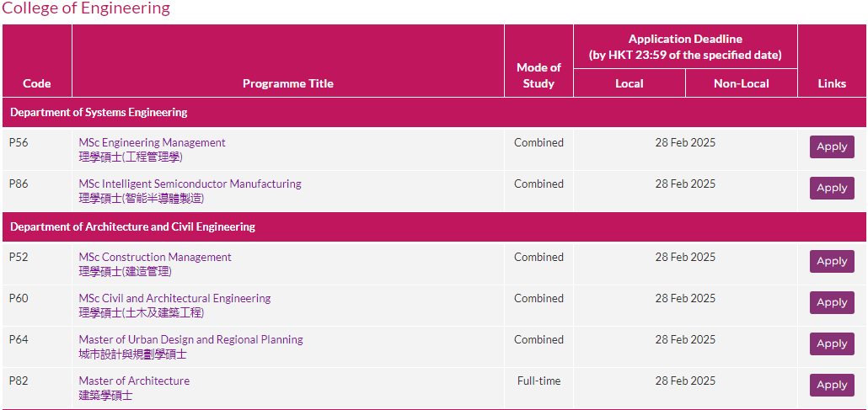Viewport: 868px width, 410px height.
Task: Apply for MSc Engineering Management
Action: pos(832,146)
